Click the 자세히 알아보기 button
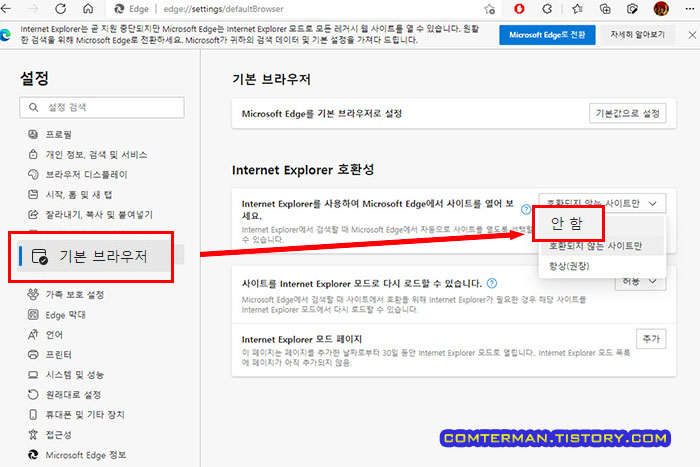 point(637,35)
